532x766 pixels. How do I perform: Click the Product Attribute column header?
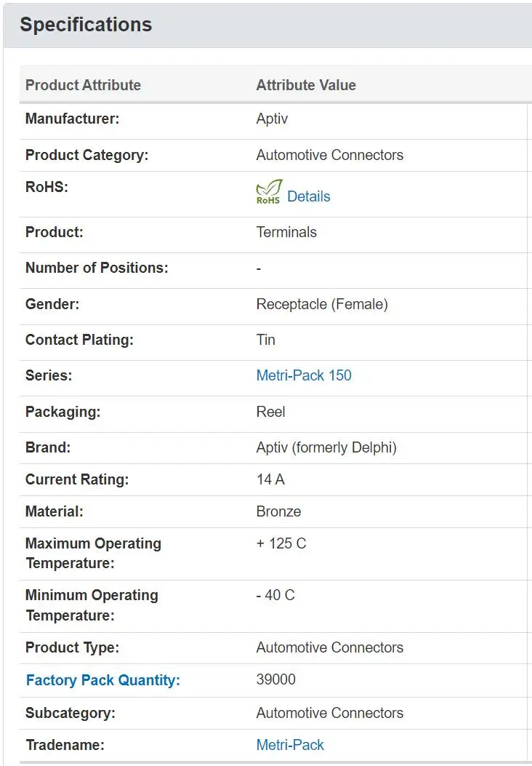click(83, 85)
